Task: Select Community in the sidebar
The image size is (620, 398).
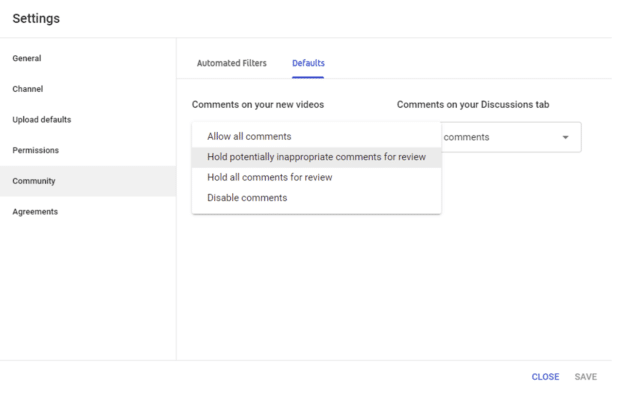Action: [x=88, y=181]
